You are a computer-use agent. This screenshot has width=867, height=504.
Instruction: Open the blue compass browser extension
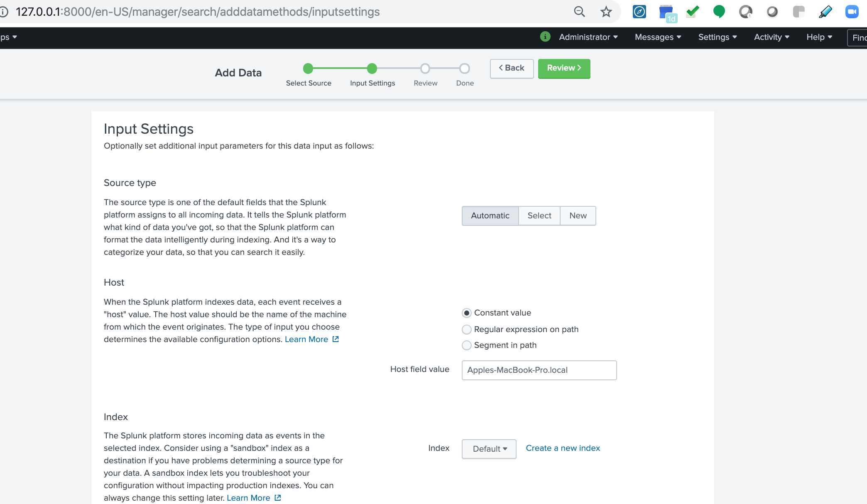(639, 12)
